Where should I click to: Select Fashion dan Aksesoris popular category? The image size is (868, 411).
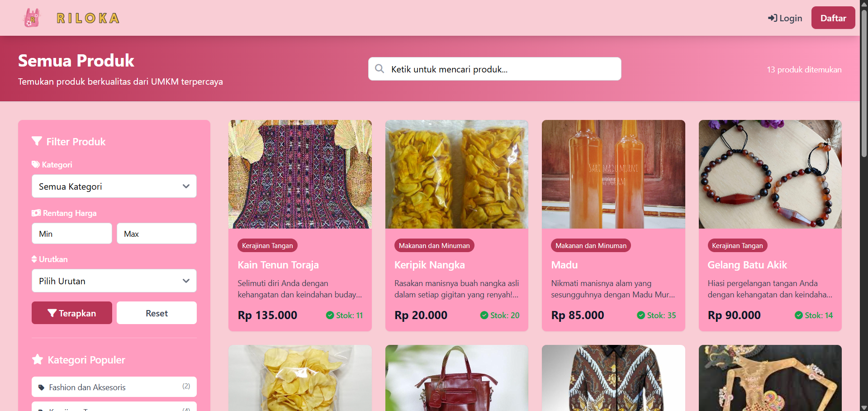[114, 387]
